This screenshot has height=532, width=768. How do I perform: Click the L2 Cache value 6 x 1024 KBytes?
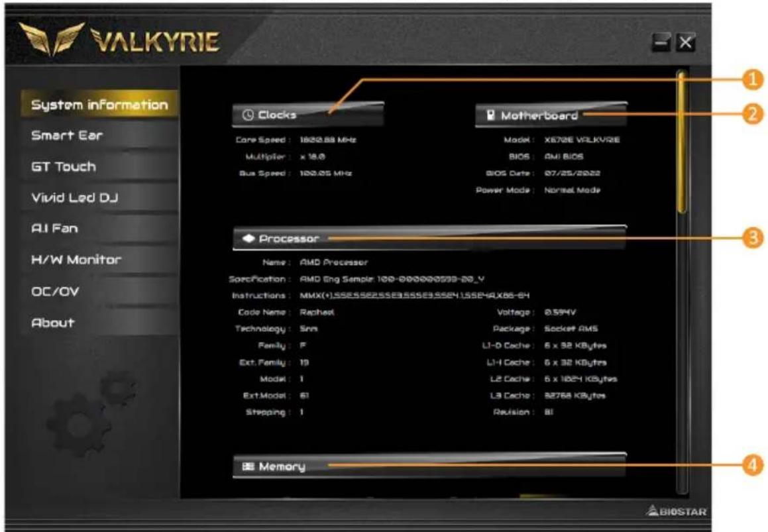tap(580, 379)
